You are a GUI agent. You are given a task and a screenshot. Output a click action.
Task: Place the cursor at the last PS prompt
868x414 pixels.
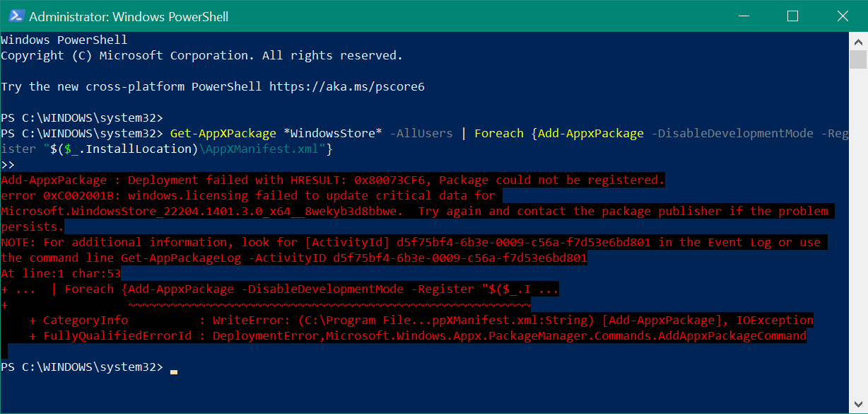[x=173, y=367]
